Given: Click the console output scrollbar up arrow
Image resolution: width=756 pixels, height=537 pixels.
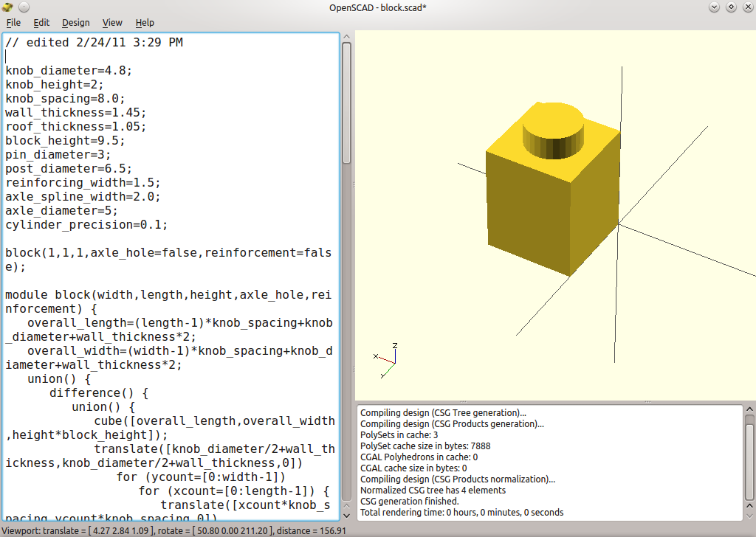Looking at the screenshot, I should 749,409.
